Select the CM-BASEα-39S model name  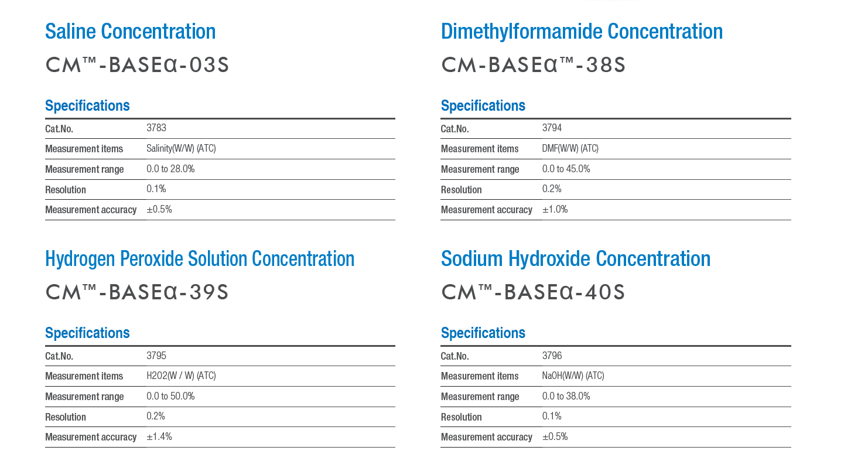coord(137,292)
